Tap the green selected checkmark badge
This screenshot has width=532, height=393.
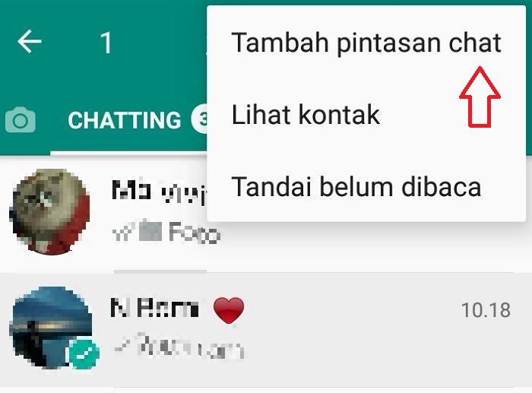tap(84, 354)
